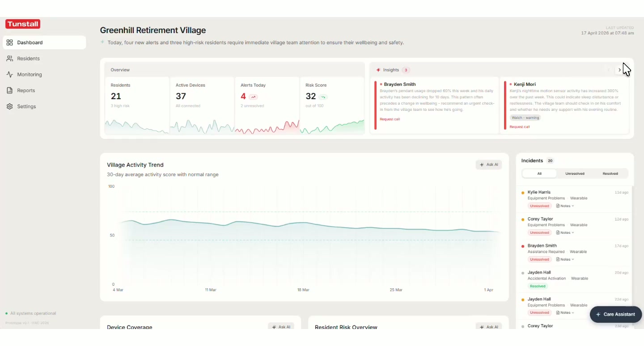Click red status dot on Kenji Mori insight

tap(511, 84)
